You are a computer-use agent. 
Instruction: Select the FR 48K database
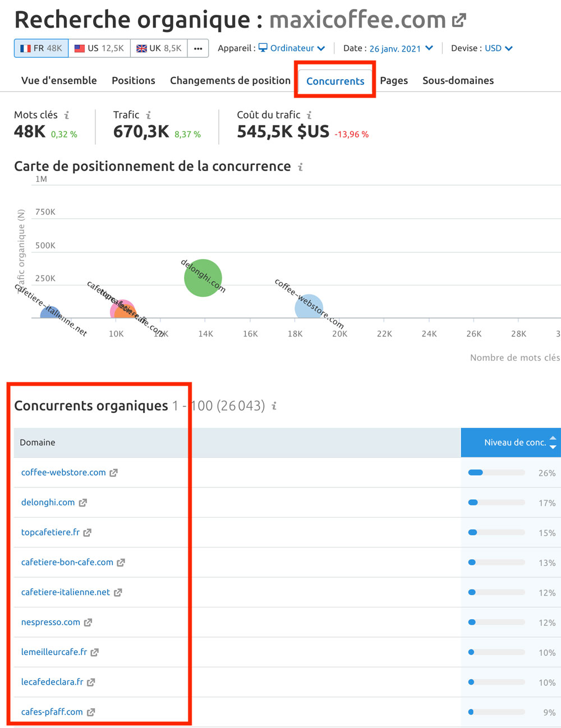(x=41, y=48)
